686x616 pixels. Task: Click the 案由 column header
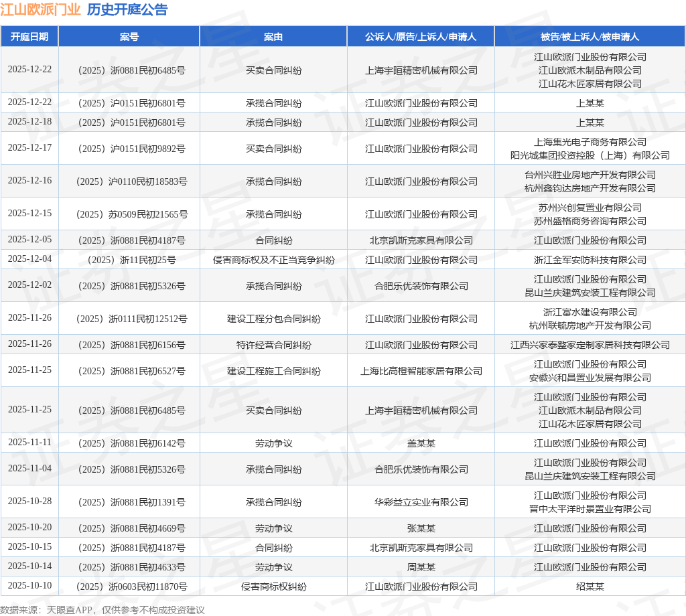click(273, 37)
